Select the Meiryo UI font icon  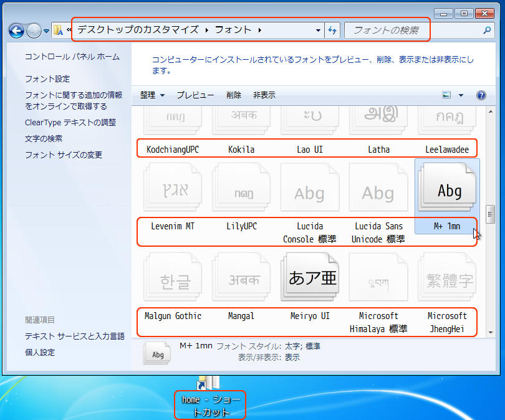coord(310,277)
